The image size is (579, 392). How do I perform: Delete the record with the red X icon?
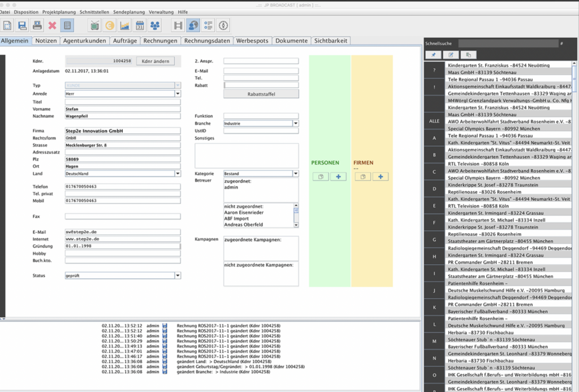tap(53, 25)
